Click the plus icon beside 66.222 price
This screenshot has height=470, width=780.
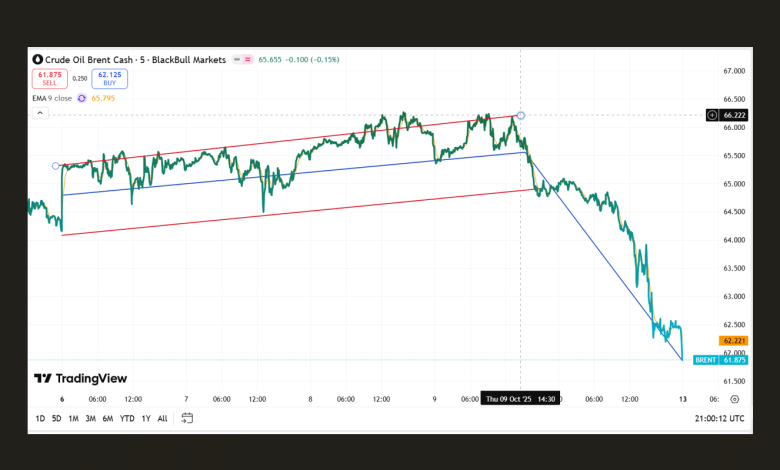point(712,115)
